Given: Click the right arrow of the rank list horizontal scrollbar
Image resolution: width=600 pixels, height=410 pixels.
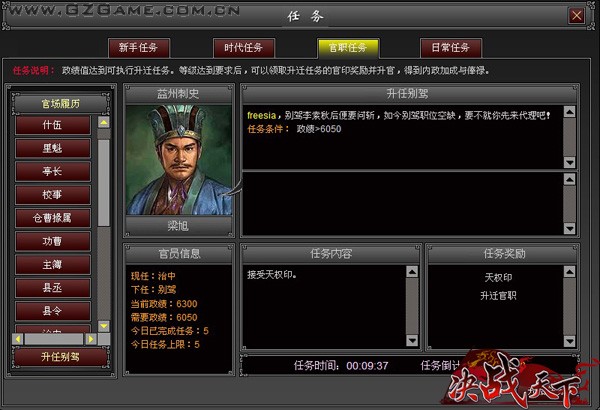Looking at the screenshot, I should 91,339.
